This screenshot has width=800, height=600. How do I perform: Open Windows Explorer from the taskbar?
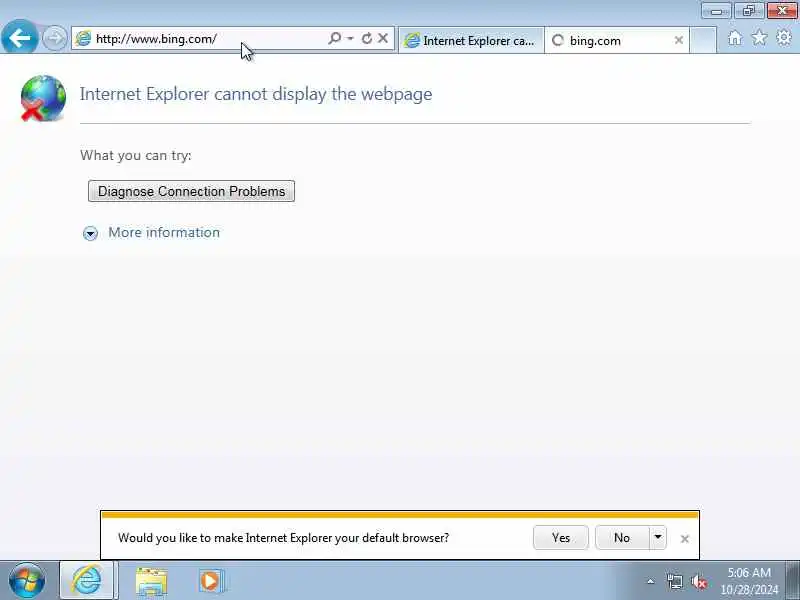(152, 581)
